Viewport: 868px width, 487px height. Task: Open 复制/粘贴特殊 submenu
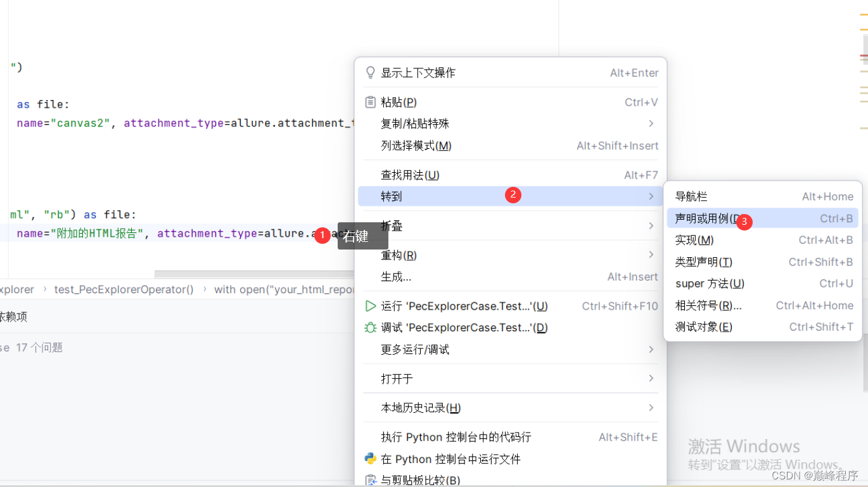click(x=511, y=123)
